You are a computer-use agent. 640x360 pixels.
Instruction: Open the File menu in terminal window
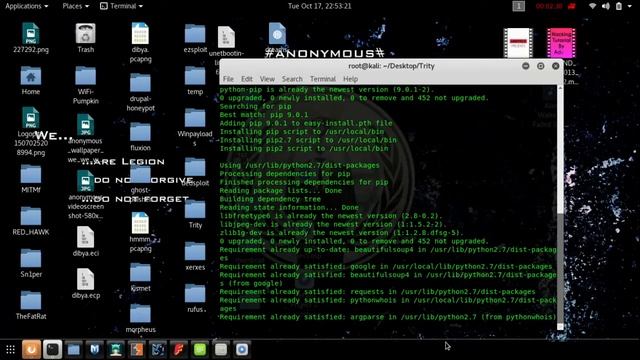(x=228, y=79)
